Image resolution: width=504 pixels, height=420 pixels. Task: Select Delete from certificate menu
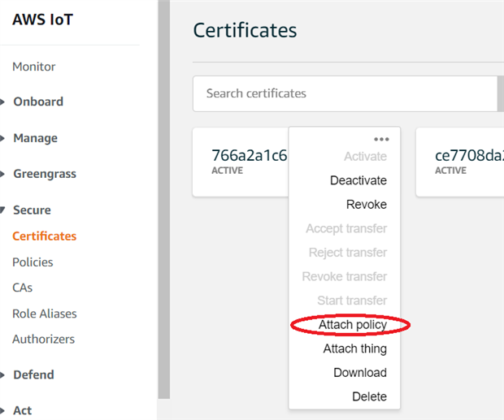[369, 396]
